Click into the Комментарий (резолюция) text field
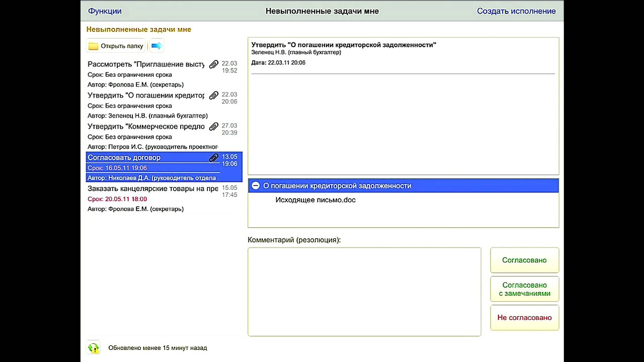 tap(364, 292)
